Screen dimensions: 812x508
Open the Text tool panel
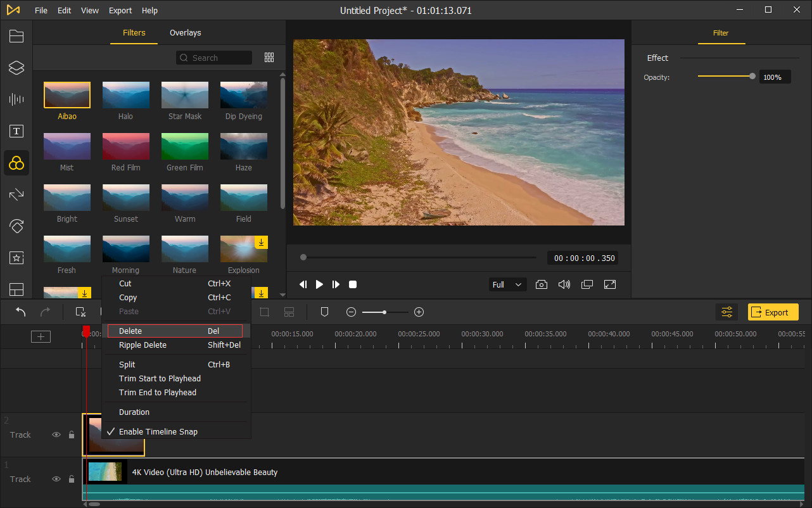tap(16, 131)
